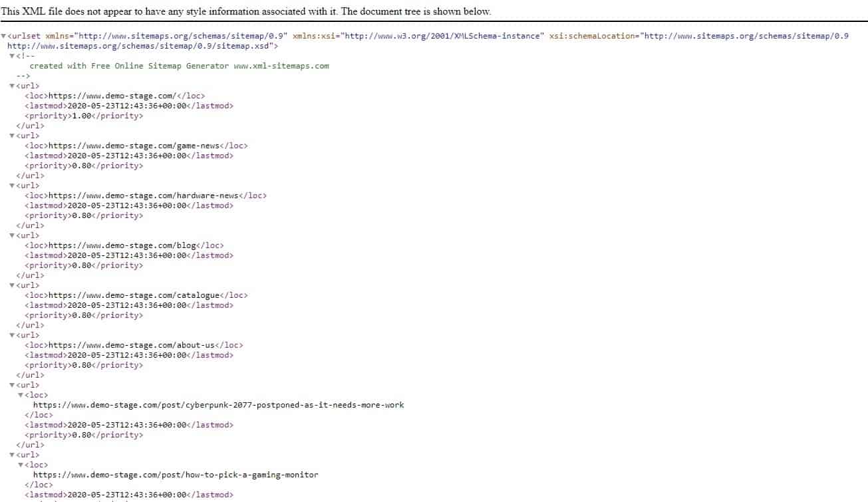Click the priority 0.80 line under game-news

84,166
